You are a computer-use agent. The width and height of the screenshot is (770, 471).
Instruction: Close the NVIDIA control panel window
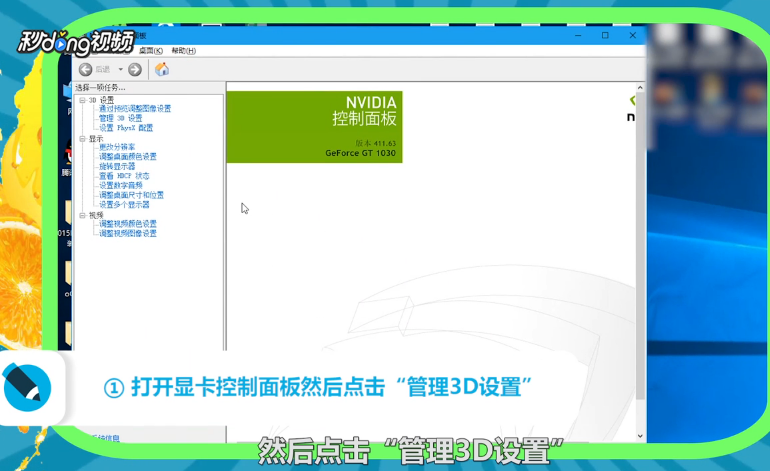(x=632, y=35)
